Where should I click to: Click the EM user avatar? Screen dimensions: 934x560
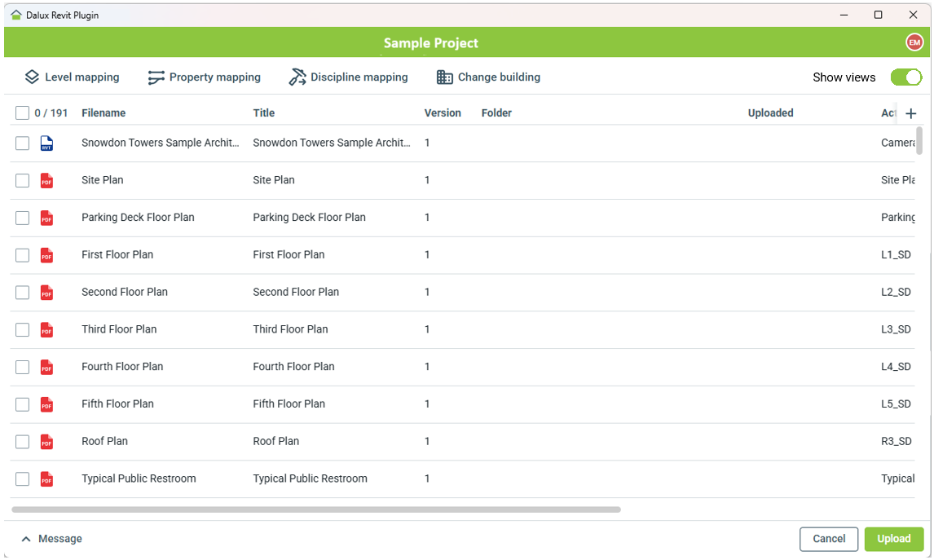(x=914, y=42)
